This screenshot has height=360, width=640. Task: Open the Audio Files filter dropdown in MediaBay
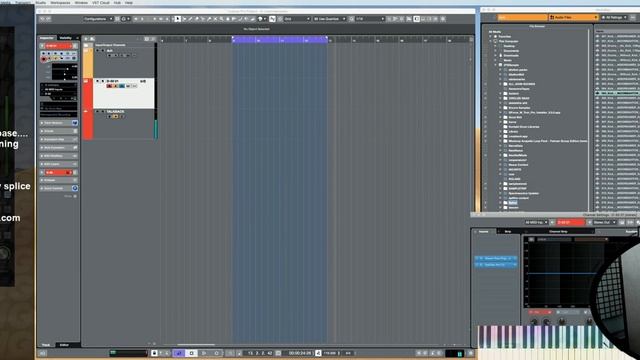tap(573, 18)
